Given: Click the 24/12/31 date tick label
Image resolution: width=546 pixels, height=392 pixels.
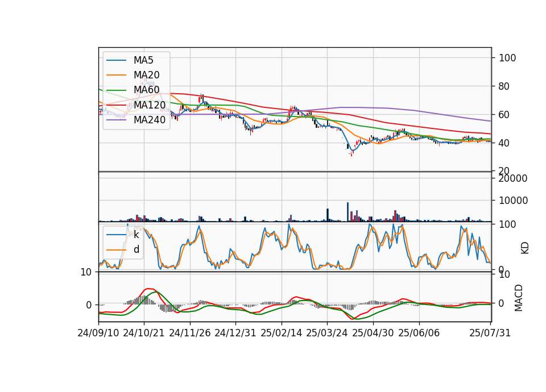Looking at the screenshot, I should pos(235,333).
